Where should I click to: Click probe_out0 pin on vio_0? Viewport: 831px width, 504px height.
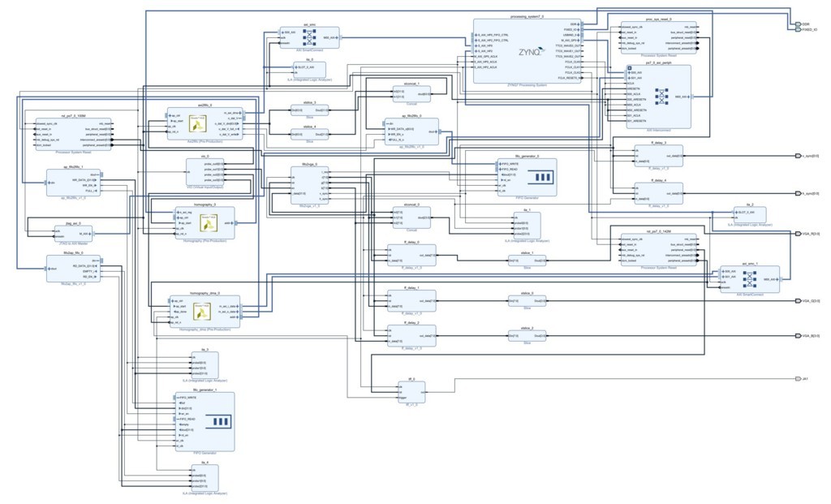[x=214, y=164]
